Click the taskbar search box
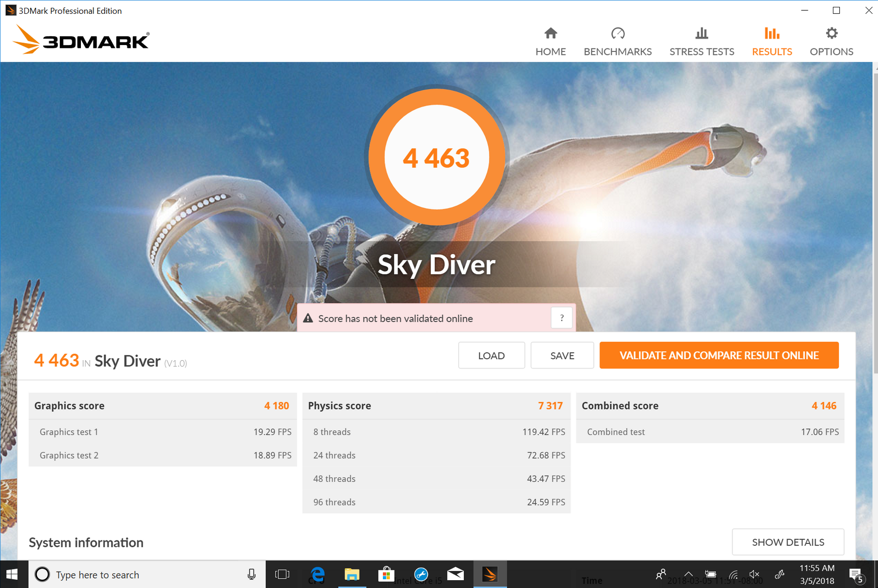The width and height of the screenshot is (878, 588). tap(147, 574)
